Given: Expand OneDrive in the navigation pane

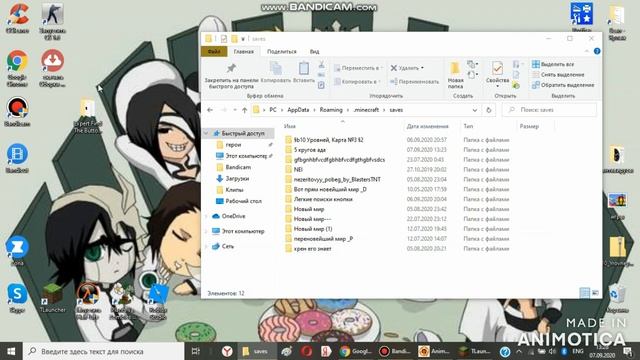Looking at the screenshot, I should tap(207, 216).
